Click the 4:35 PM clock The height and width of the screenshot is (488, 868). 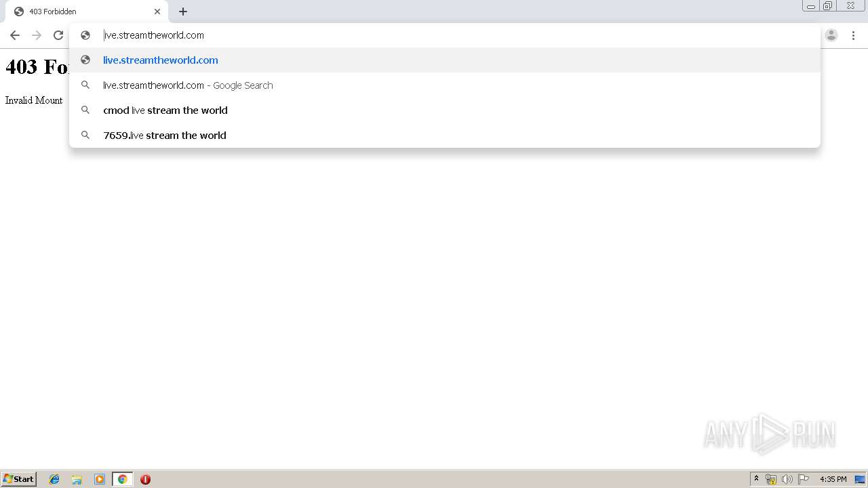tap(833, 479)
